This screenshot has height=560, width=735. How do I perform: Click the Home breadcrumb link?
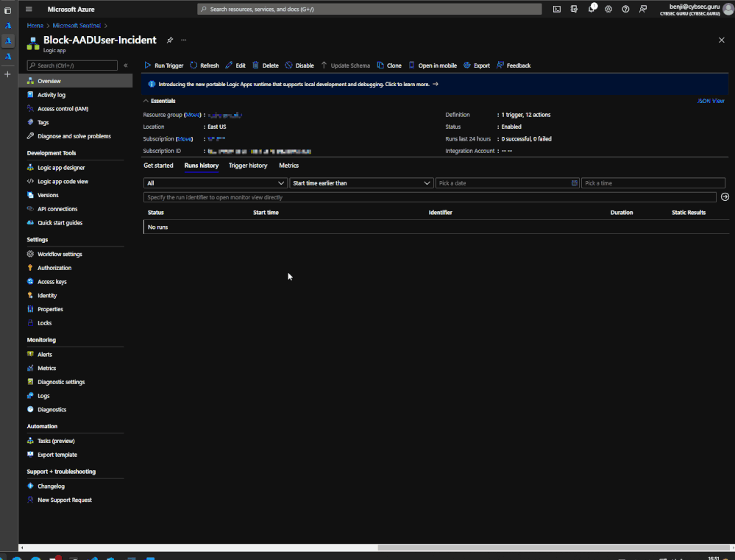35,26
